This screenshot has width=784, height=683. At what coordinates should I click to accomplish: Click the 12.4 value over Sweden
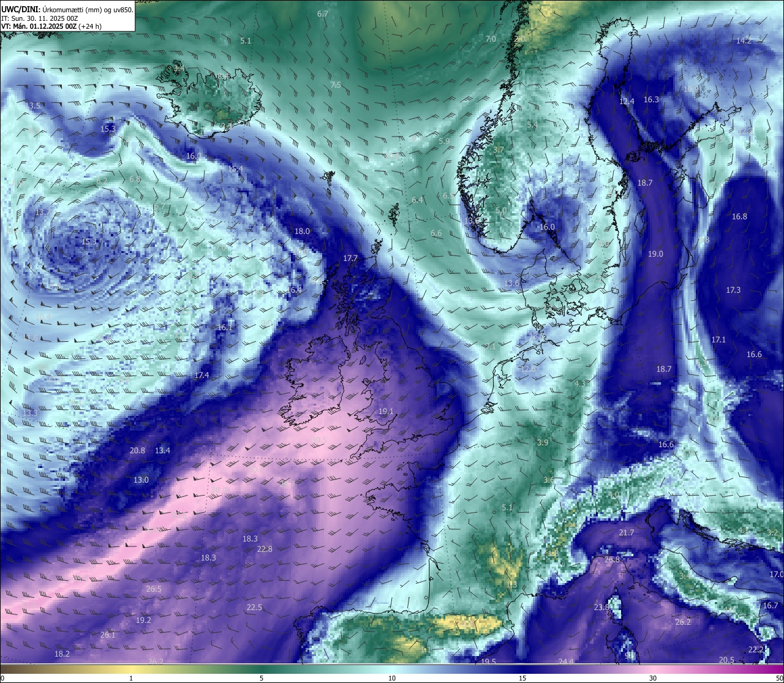[627, 101]
